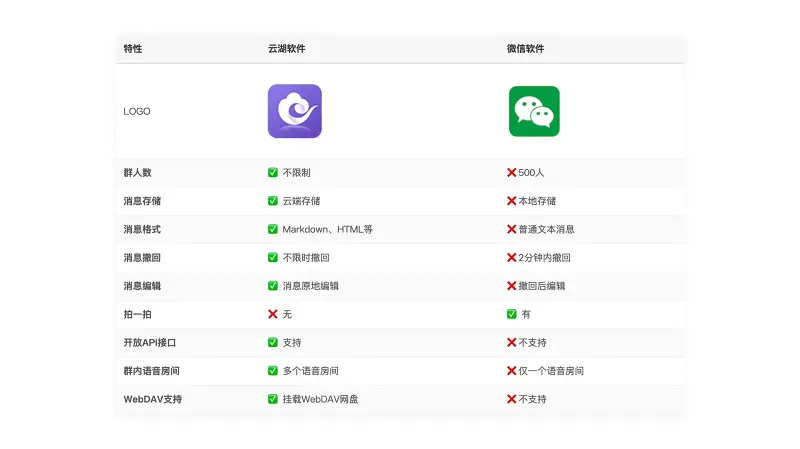
Task: Click the red cross in WebDAV支持 row
Action: (x=511, y=399)
